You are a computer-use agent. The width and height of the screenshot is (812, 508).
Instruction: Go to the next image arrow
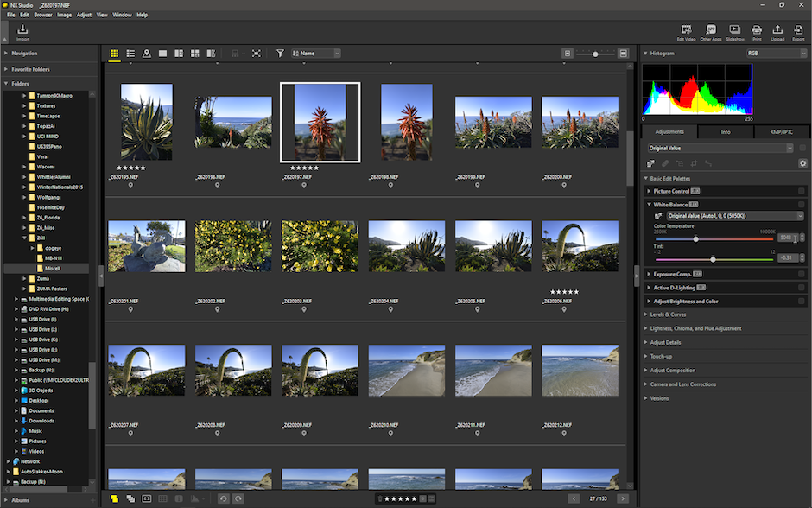[623, 498]
